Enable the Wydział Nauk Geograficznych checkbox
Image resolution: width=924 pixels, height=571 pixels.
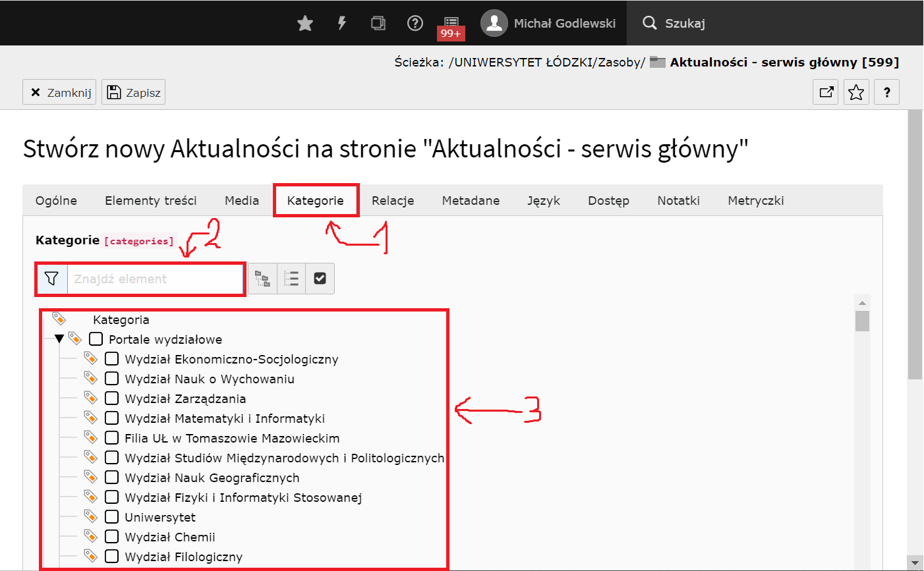[112, 477]
